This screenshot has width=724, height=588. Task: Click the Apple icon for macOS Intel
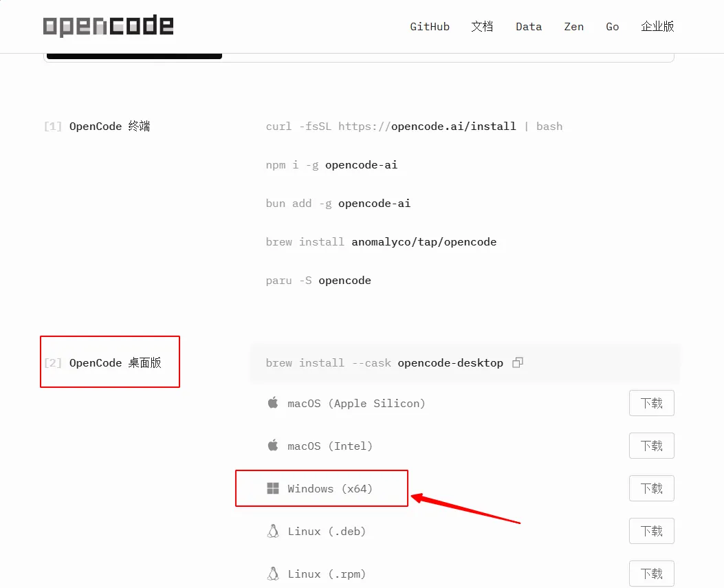(273, 445)
